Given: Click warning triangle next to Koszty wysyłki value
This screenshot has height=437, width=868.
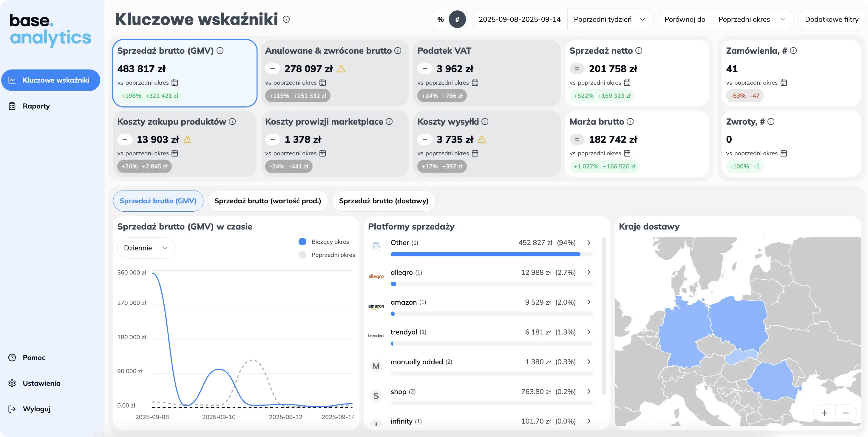Looking at the screenshot, I should [482, 140].
